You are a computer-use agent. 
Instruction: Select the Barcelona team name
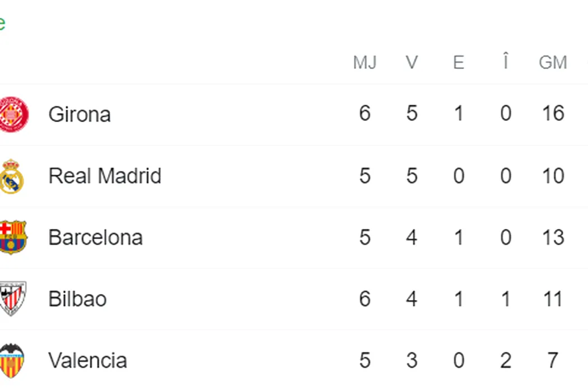tap(96, 237)
